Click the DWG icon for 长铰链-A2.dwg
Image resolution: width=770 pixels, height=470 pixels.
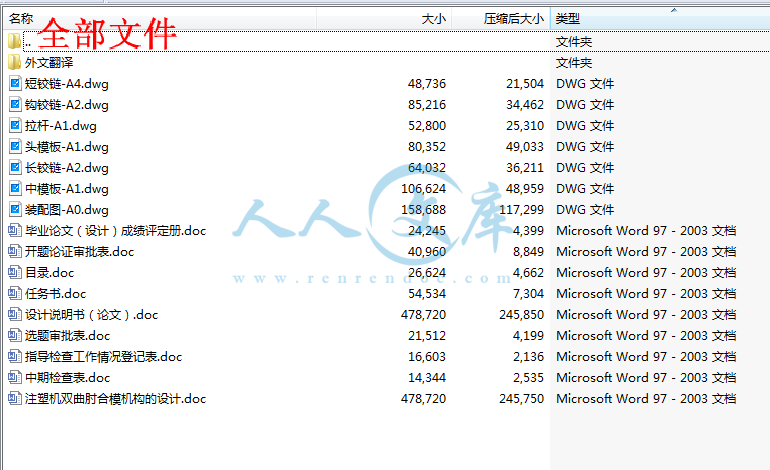(15, 167)
